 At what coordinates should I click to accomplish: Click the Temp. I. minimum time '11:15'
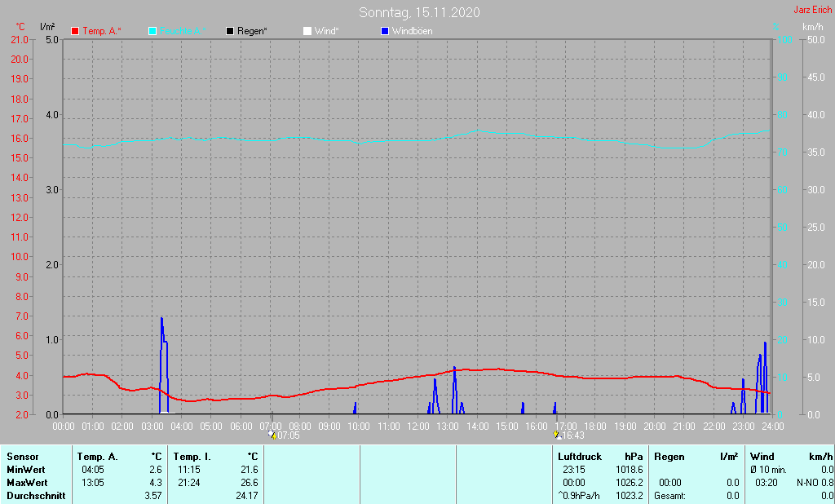[x=189, y=470]
